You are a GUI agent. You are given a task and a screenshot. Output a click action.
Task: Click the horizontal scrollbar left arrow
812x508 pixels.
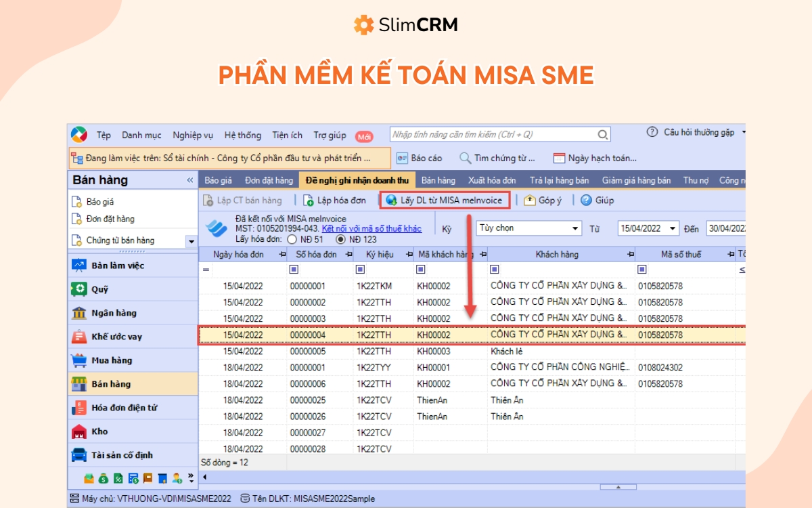204,478
